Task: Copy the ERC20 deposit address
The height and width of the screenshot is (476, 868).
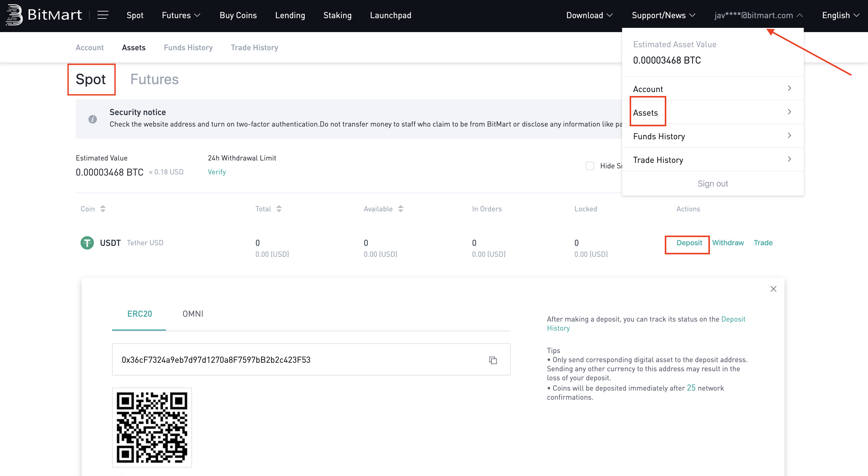Action: 493,360
